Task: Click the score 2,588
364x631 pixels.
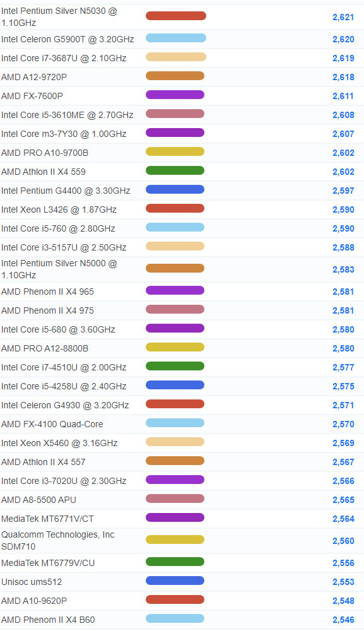Action: [x=343, y=247]
